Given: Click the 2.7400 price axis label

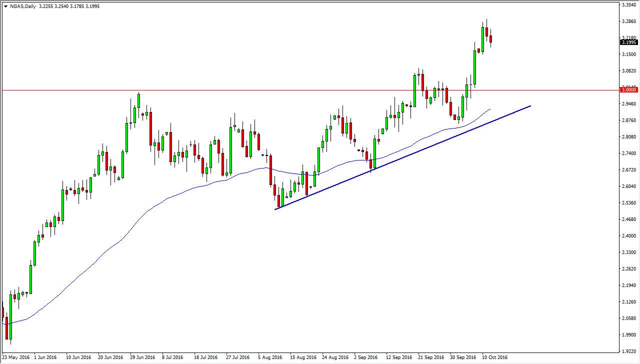Looking at the screenshot, I should point(628,153).
